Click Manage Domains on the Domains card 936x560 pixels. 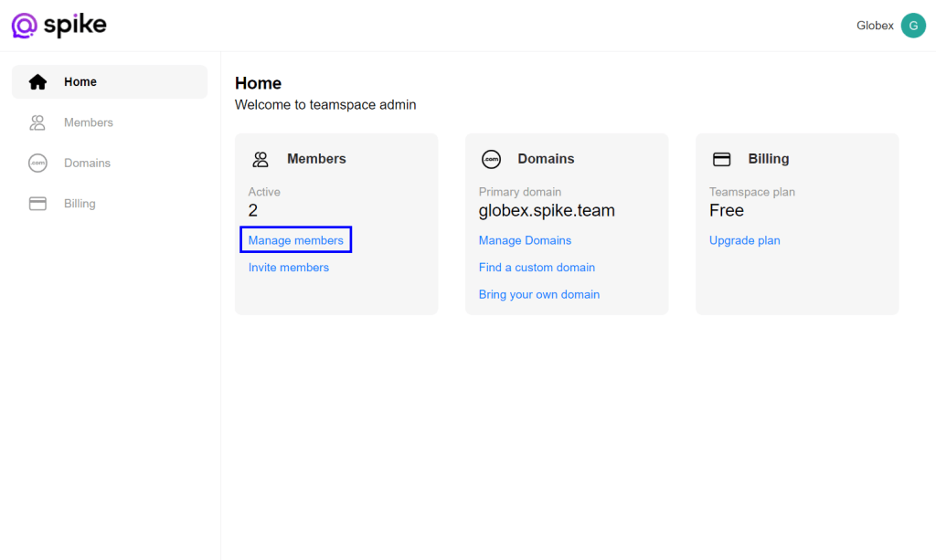[x=525, y=239]
